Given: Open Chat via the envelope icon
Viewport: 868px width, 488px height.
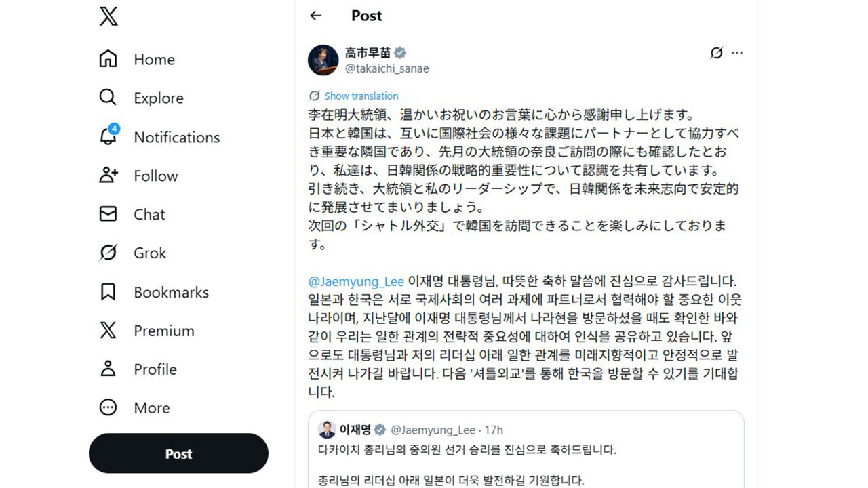Looking at the screenshot, I should click(x=108, y=214).
